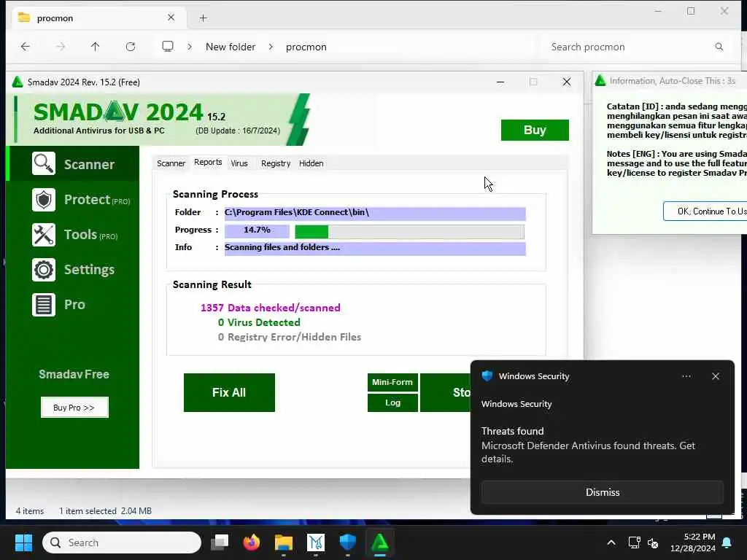Click '1357 Data checked/scanned' result
This screenshot has height=560, width=747.
coord(271,308)
